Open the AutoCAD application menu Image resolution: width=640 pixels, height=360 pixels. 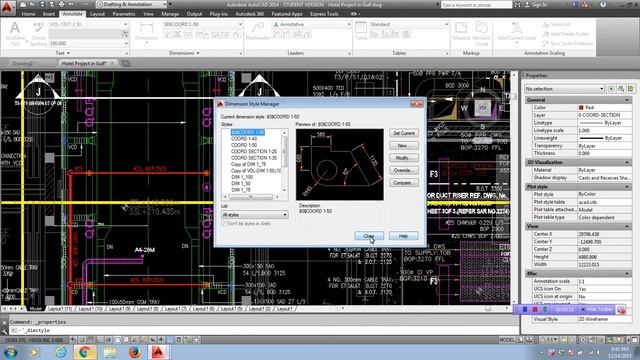tap(8, 7)
